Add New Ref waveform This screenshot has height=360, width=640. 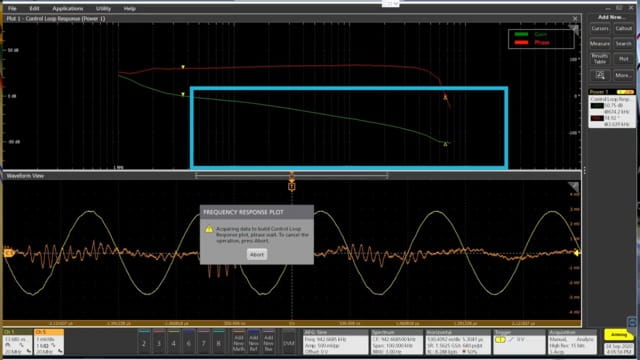point(253,342)
